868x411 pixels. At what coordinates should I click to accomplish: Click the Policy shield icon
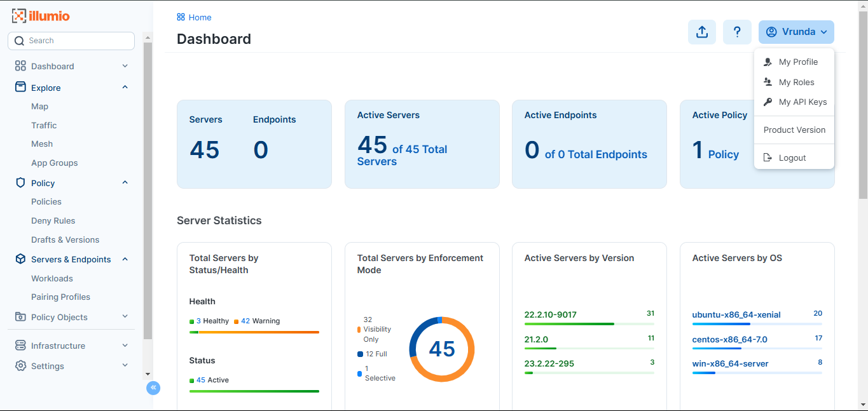20,182
